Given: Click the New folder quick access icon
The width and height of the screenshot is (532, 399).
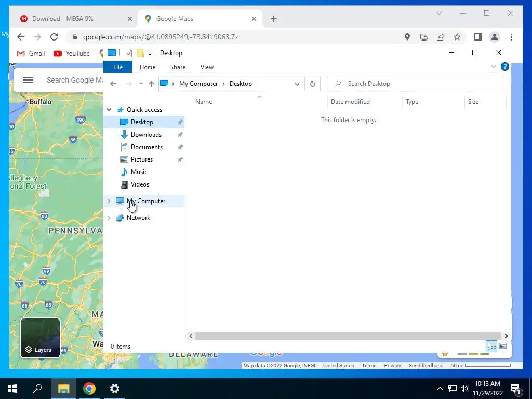Looking at the screenshot, I should (140, 53).
